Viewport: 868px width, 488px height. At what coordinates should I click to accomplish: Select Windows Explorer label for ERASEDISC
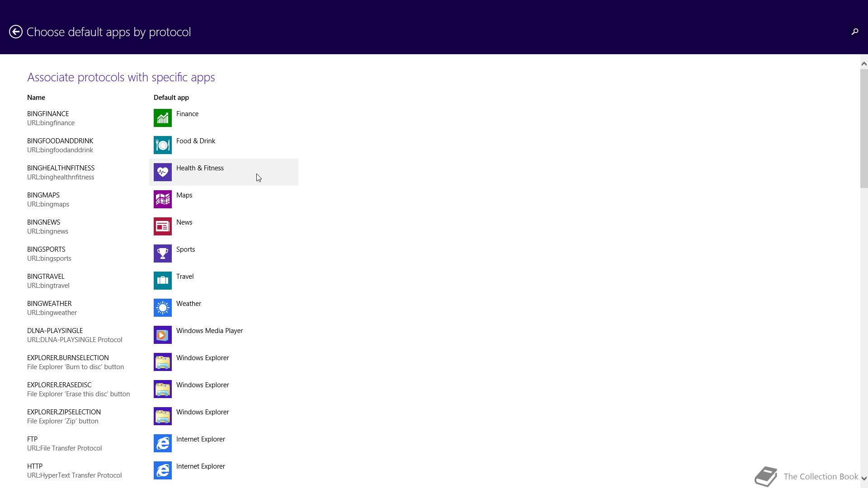point(203,385)
